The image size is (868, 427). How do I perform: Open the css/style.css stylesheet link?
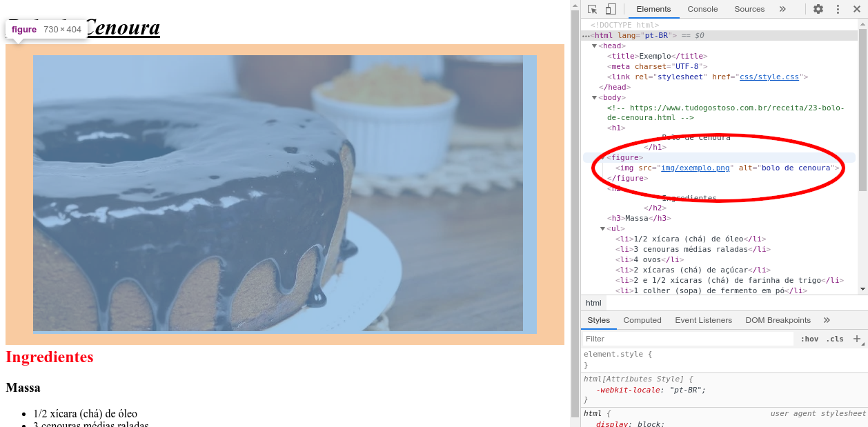click(x=769, y=77)
